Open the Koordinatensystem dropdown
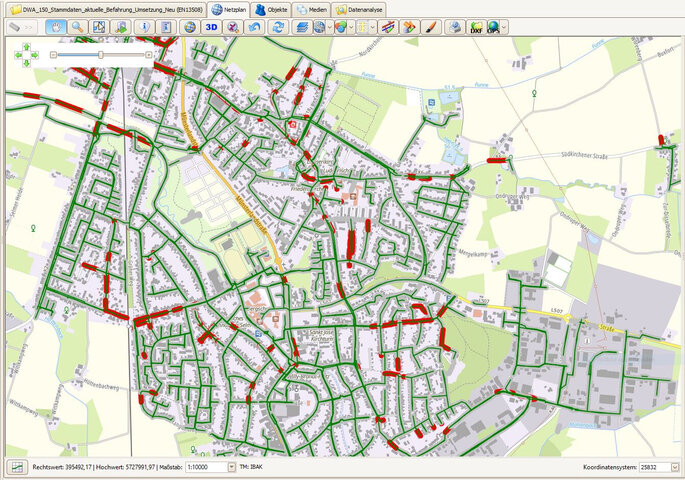685x480 pixels. pos(675,467)
